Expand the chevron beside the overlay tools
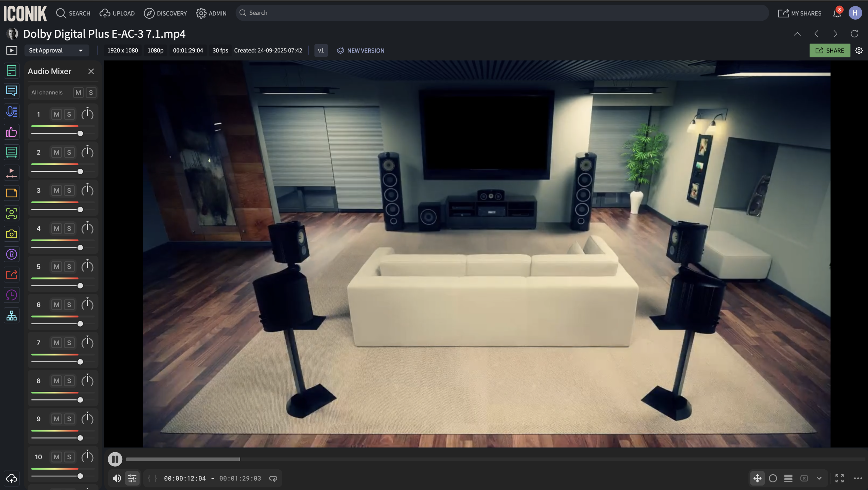Viewport: 868px width, 490px height. click(819, 478)
